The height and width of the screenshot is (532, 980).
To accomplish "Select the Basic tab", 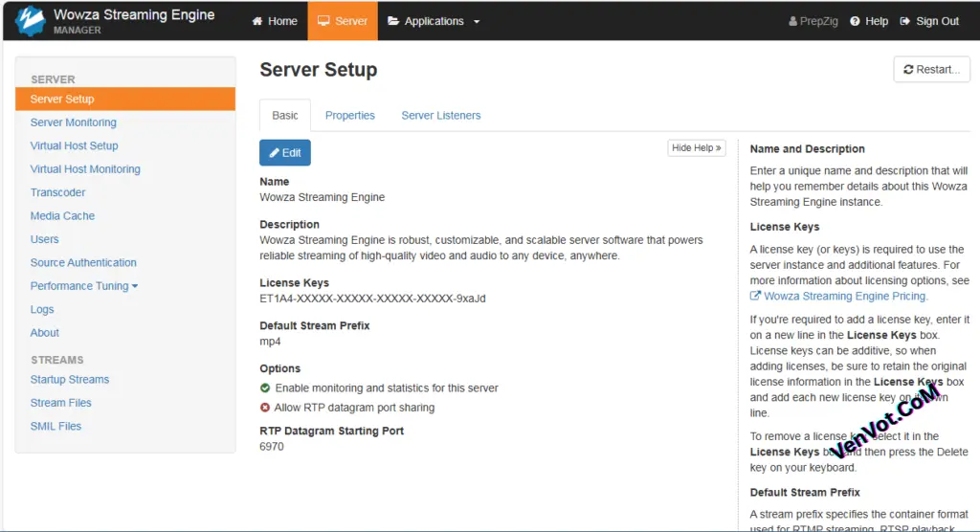I will click(x=285, y=116).
